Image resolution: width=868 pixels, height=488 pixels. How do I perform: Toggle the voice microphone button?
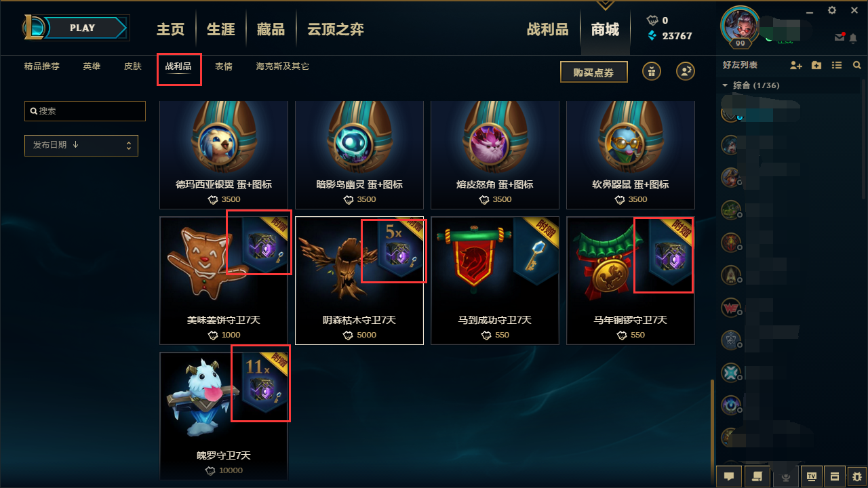tap(786, 476)
